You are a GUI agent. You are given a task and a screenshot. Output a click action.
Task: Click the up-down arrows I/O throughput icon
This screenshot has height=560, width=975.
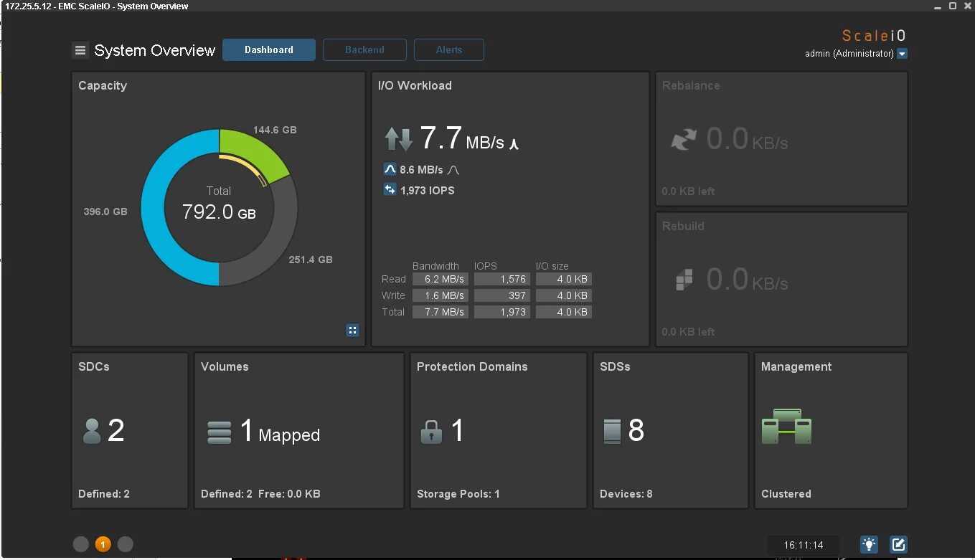point(399,138)
